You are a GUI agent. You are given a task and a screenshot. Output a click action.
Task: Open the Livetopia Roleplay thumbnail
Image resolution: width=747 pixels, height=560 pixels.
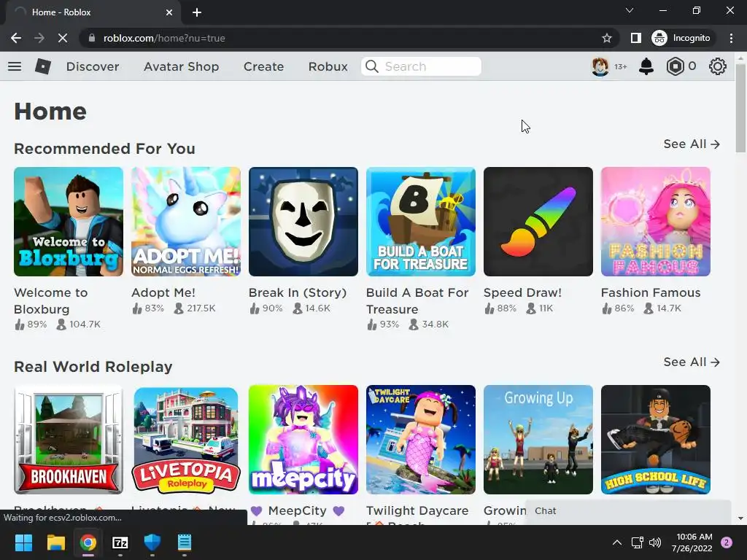186,440
